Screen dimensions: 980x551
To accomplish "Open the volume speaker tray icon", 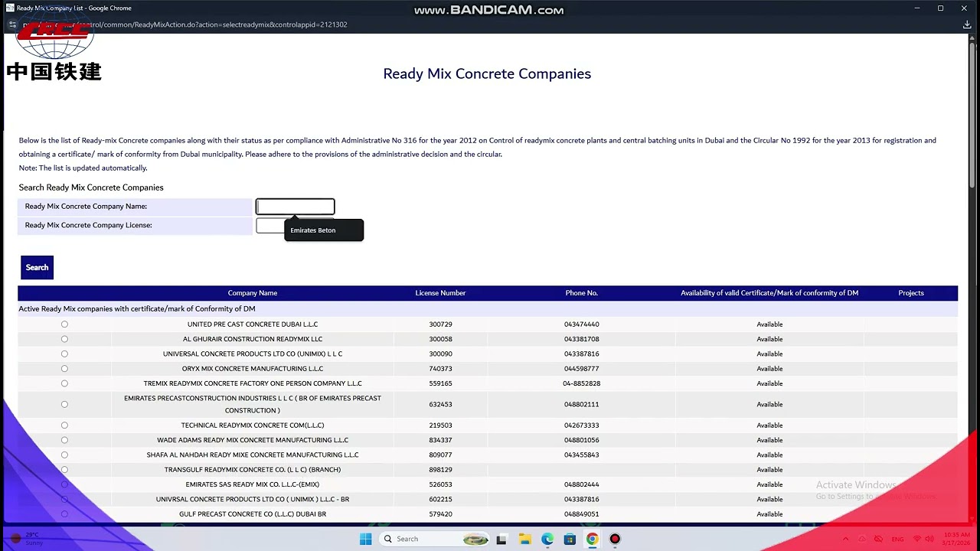I will [x=931, y=539].
